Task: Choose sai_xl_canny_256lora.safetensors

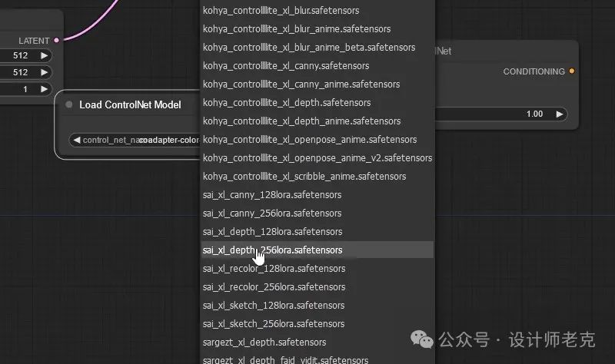Action: pyautogui.click(x=317, y=213)
